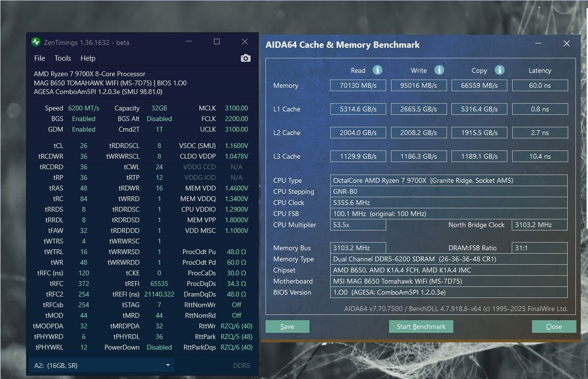Click the L2 Cache write value 2008.2 GB/s
The width and height of the screenshot is (588, 379).
point(419,133)
